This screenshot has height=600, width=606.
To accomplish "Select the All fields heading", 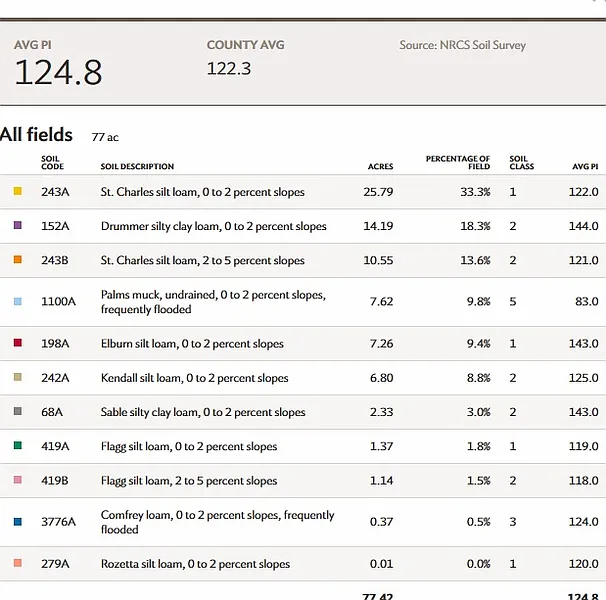I will (37, 135).
